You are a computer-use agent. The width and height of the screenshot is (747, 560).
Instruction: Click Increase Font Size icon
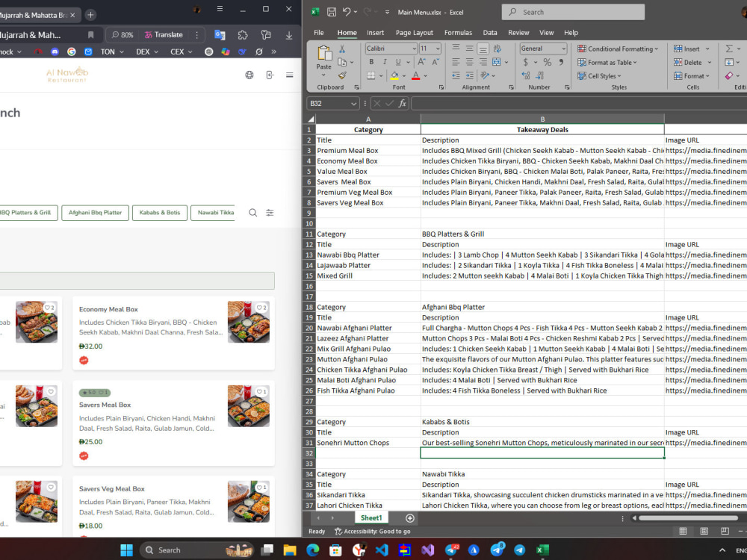pyautogui.click(x=421, y=62)
